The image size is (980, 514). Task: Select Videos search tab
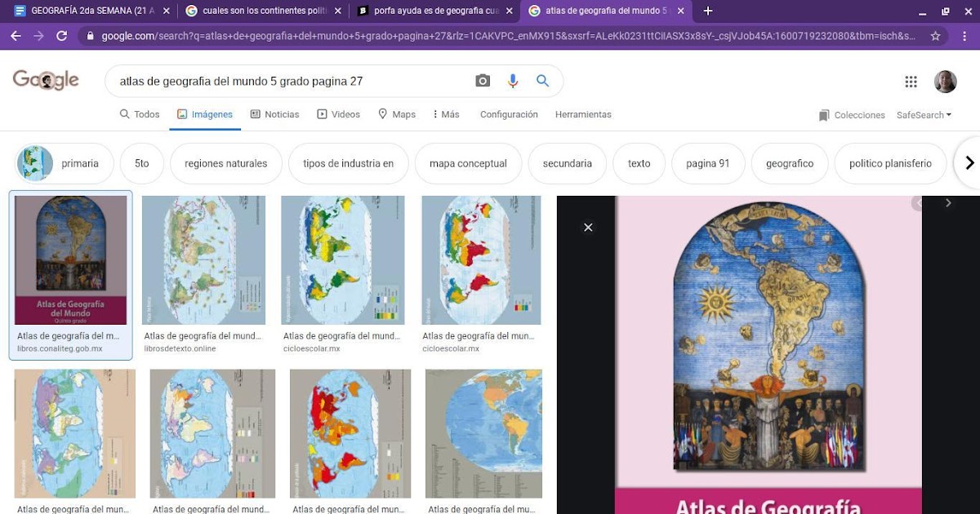tap(339, 114)
